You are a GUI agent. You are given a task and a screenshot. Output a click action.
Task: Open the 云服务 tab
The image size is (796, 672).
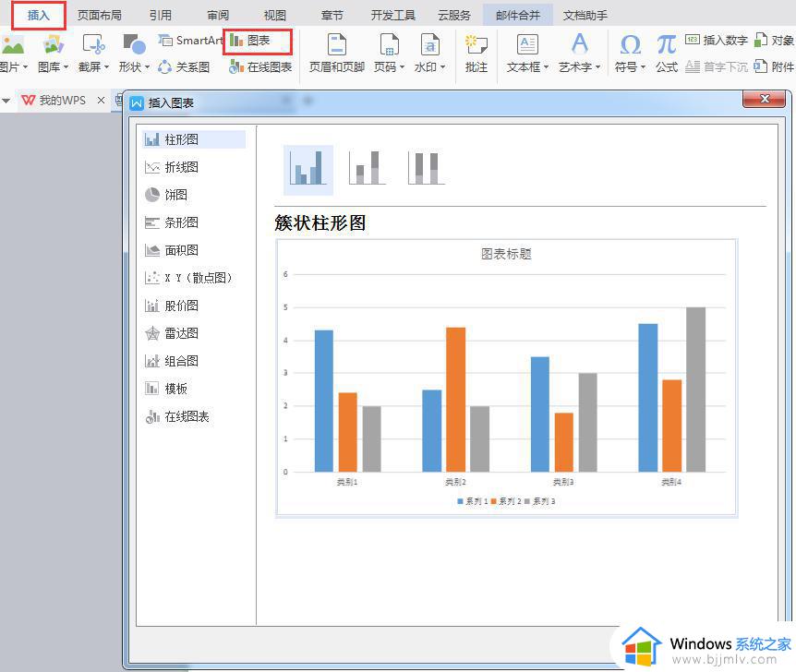pos(454,15)
